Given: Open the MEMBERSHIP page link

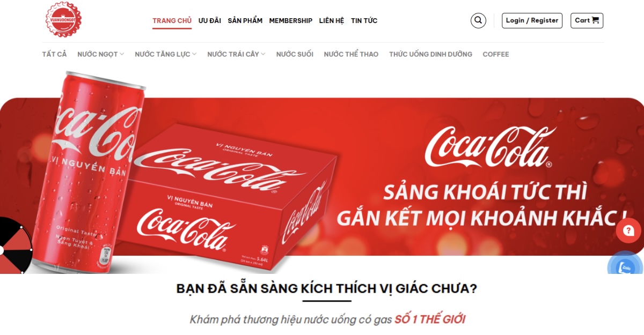Looking at the screenshot, I should 291,20.
